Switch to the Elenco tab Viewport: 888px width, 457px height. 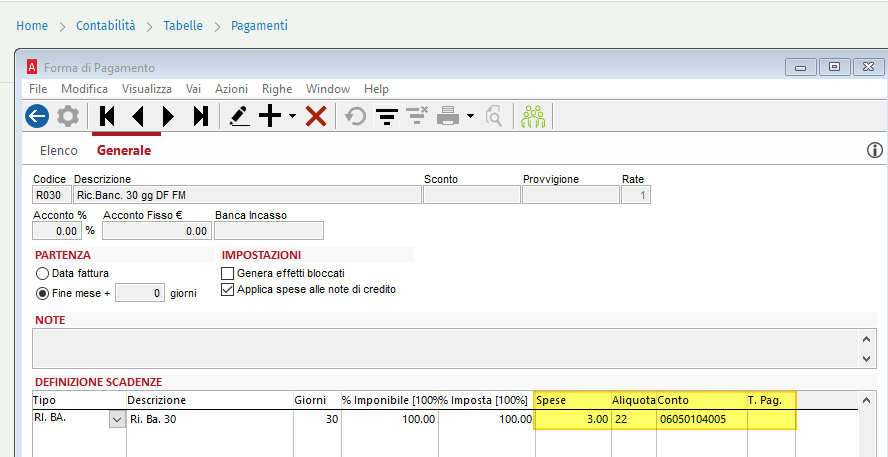pos(59,151)
